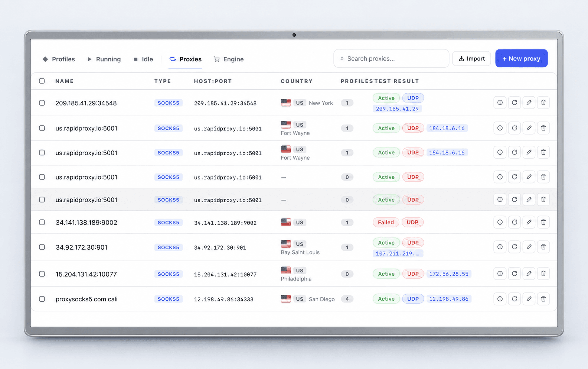Image resolution: width=588 pixels, height=369 pixels.
Task: Edit proxy 209.185.41.29:34548 with pencil icon
Action: pos(529,103)
